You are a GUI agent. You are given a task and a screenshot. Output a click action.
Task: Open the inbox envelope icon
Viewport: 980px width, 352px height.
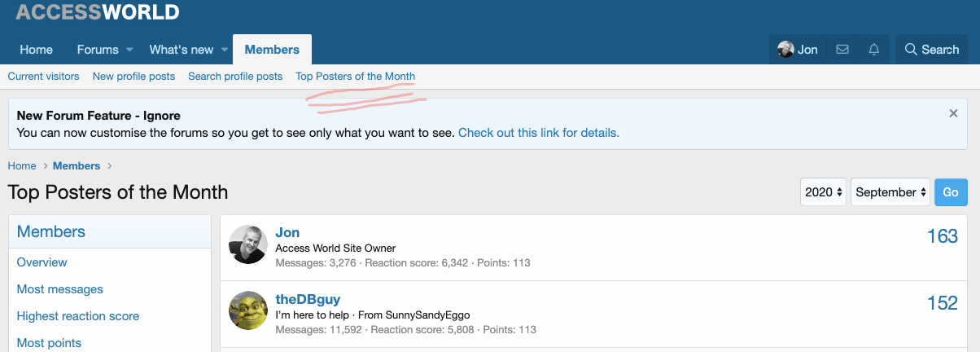pyautogui.click(x=842, y=50)
